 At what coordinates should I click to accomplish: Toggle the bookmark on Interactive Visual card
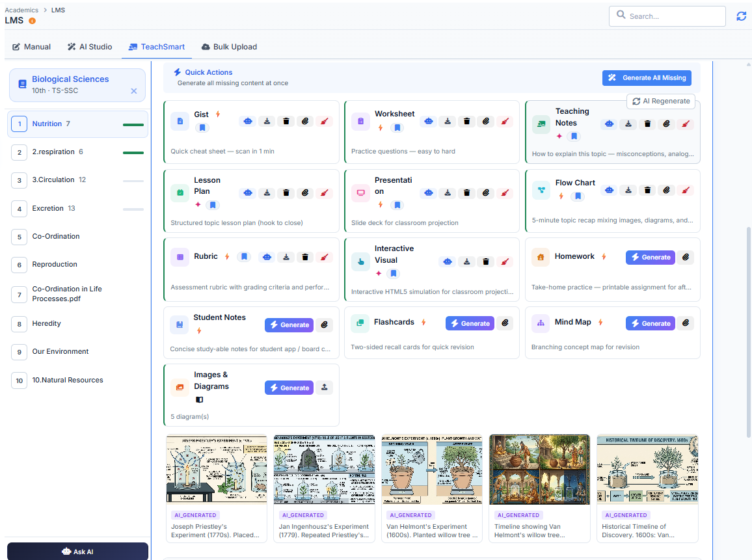394,273
